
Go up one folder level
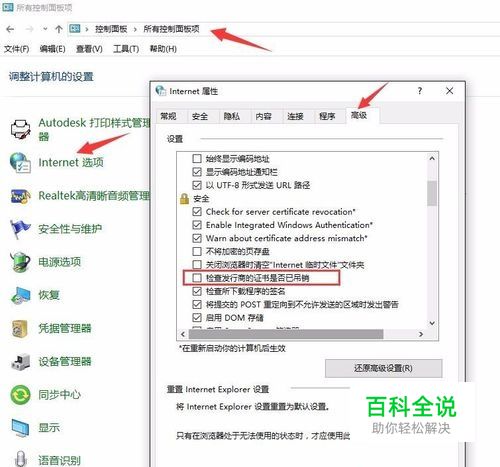coord(59,29)
